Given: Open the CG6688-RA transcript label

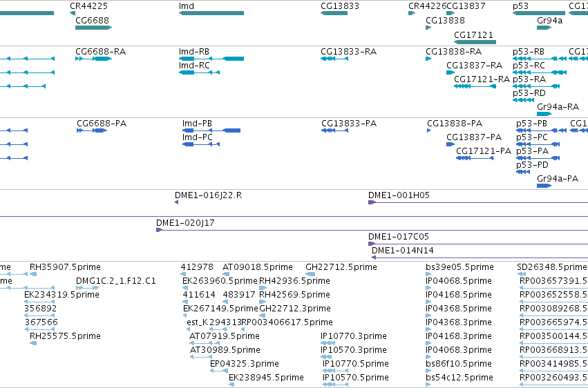Looking at the screenshot, I should tap(100, 52).
